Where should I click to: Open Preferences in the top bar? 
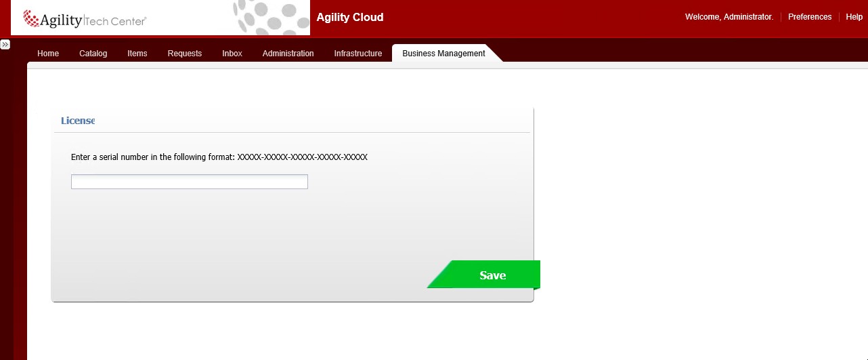click(809, 17)
